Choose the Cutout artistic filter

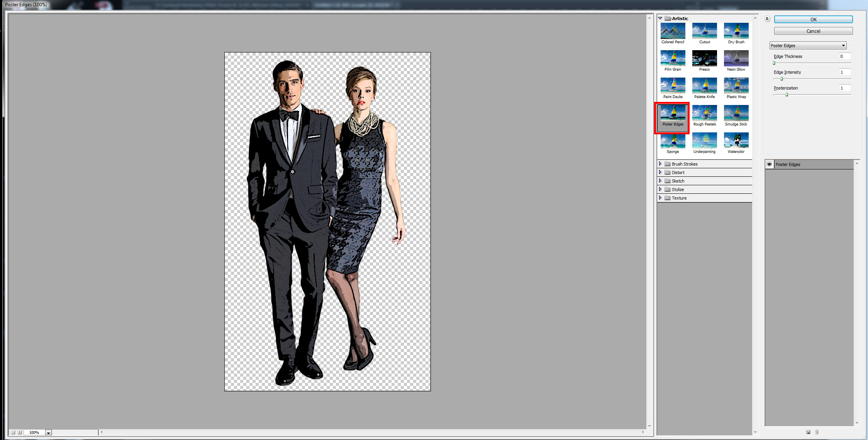[x=704, y=31]
